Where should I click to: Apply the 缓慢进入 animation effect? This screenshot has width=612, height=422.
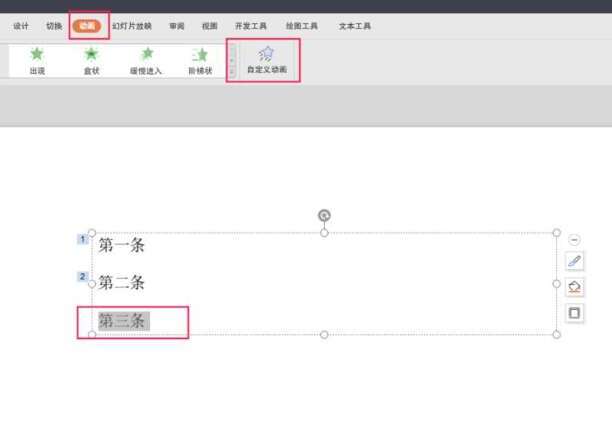[146, 61]
